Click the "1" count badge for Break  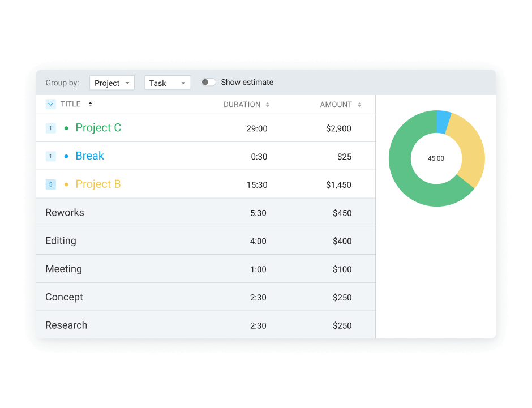point(50,157)
